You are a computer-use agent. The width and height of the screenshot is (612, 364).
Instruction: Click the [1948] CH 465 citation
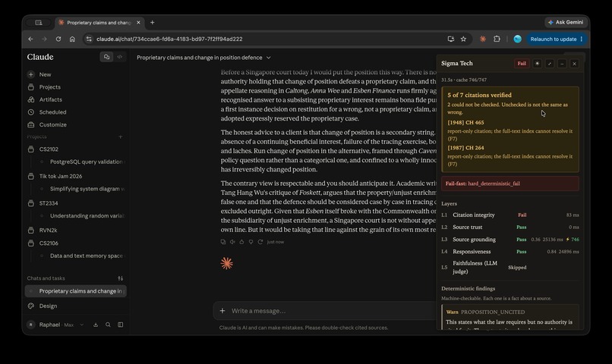465,122
